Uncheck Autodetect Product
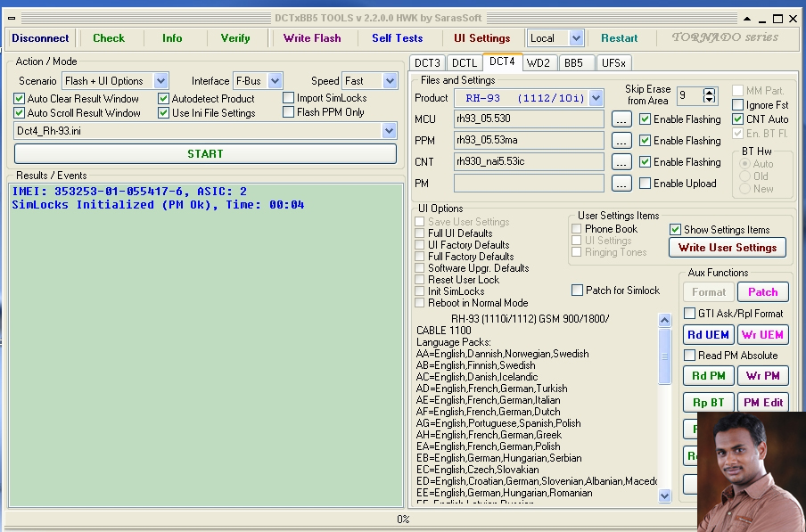This screenshot has width=806, height=532. (163, 99)
